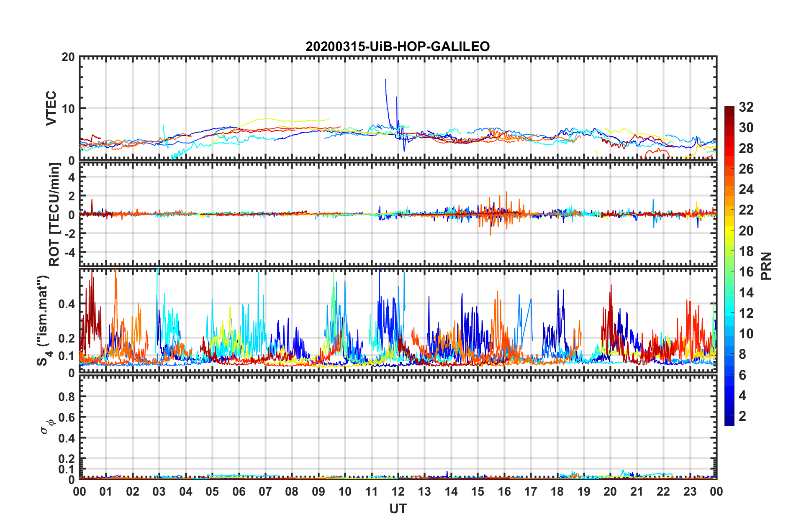The width and height of the screenshot is (796, 532).
Task: Select UT axis tick label 14
Action: 451,491
